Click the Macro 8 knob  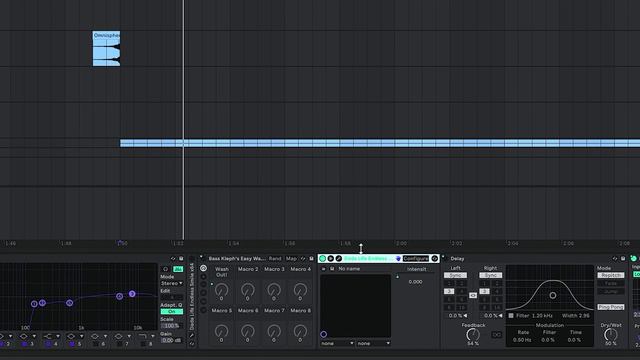300,331
